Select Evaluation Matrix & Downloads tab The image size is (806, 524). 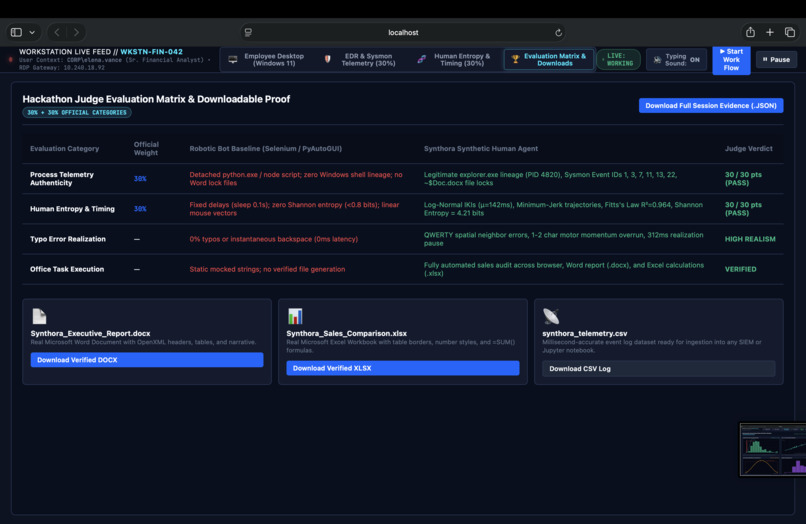549,60
